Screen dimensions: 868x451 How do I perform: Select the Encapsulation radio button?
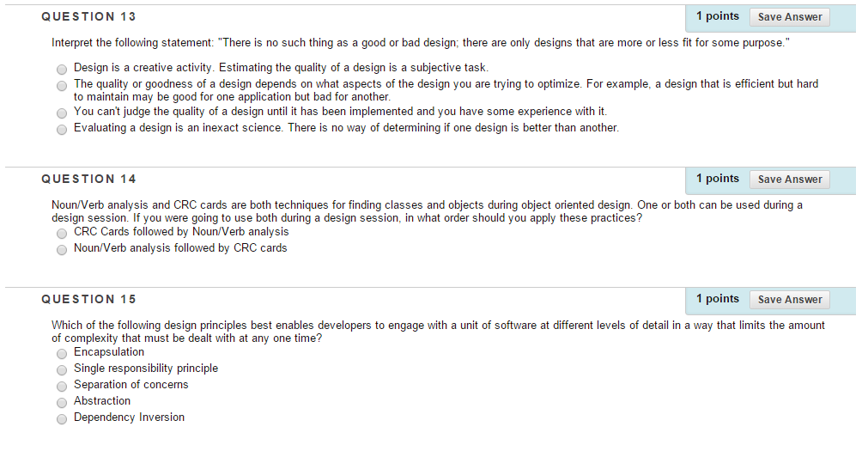(62, 354)
